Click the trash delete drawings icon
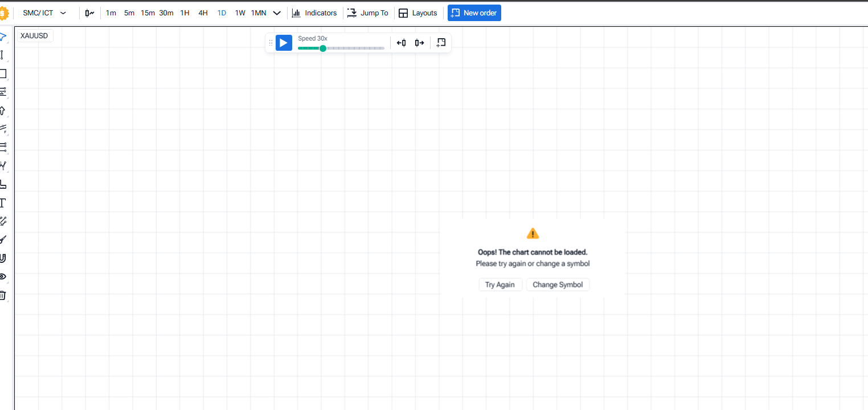The height and width of the screenshot is (410, 868). point(3,295)
